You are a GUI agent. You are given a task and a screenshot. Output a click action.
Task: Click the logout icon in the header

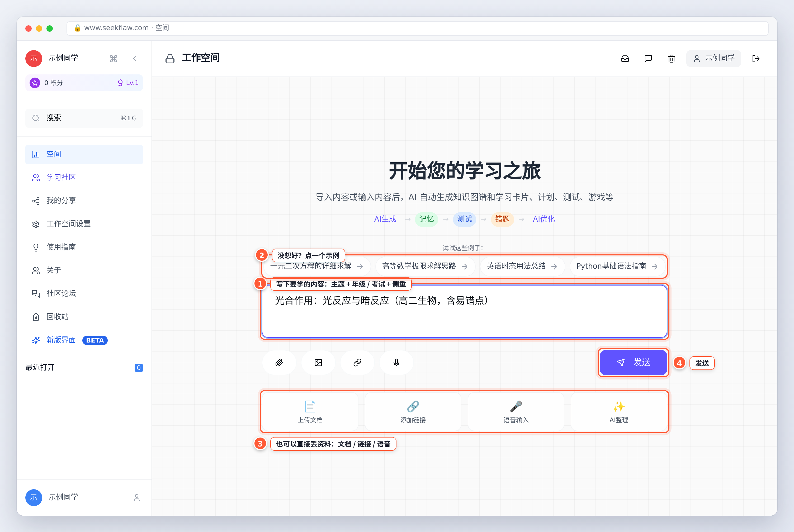tap(756, 59)
